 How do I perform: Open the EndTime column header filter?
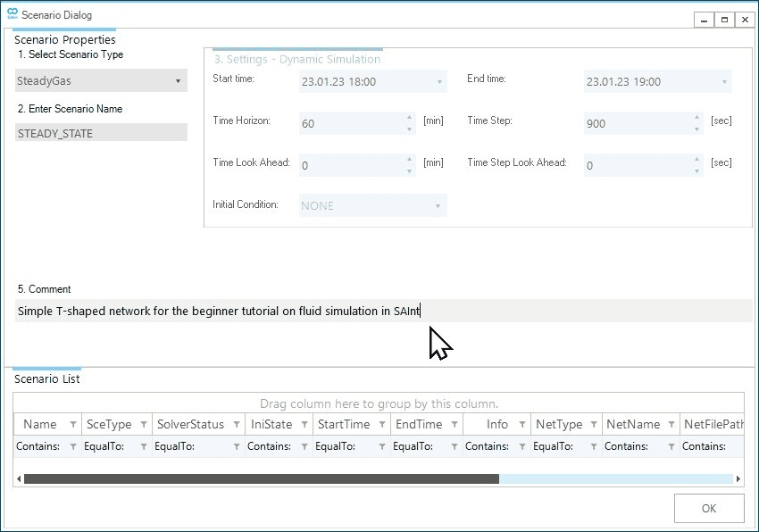pyautogui.click(x=454, y=425)
